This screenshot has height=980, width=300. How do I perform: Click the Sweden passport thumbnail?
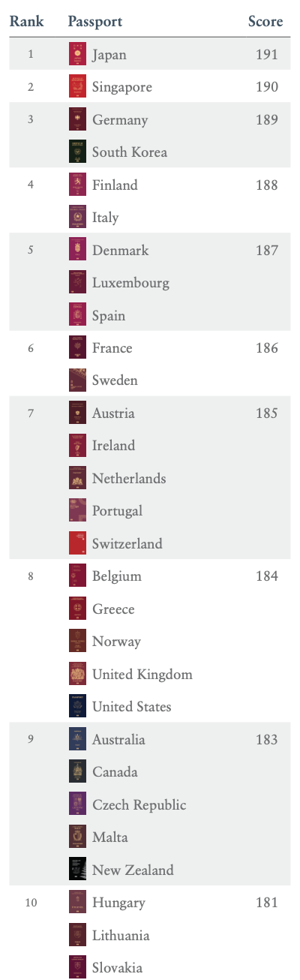[77, 380]
